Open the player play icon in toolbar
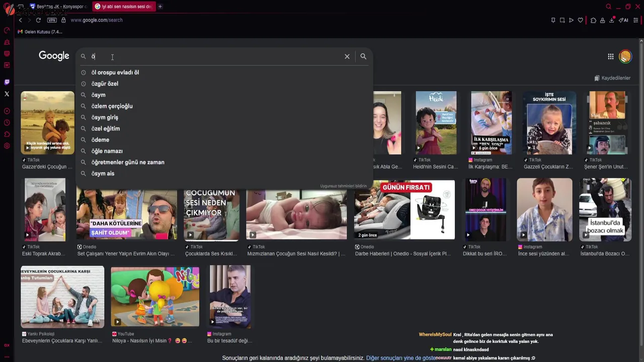 click(x=571, y=20)
